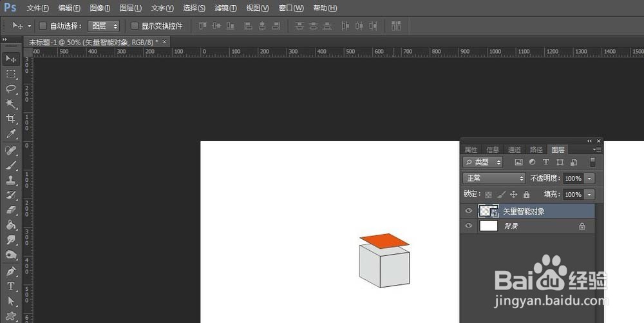Toggle lock image pixels brush icon

pos(501,194)
